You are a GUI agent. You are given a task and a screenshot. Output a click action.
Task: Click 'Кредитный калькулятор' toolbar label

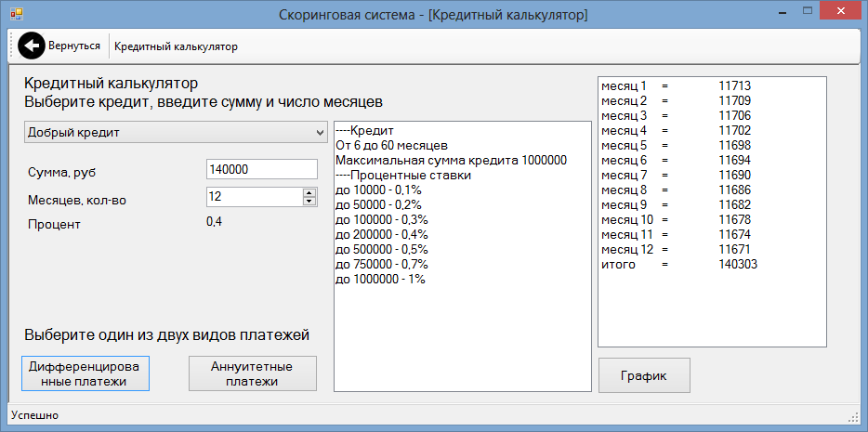coord(176,46)
